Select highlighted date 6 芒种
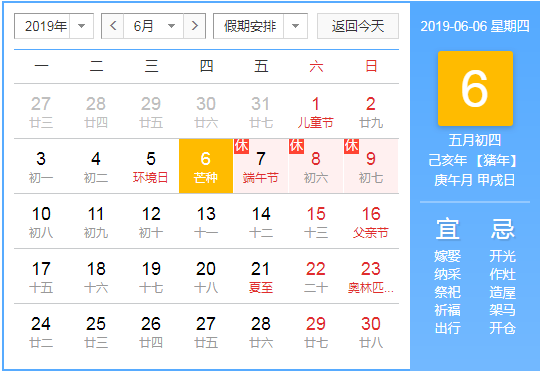The image size is (556, 371). 206,166
